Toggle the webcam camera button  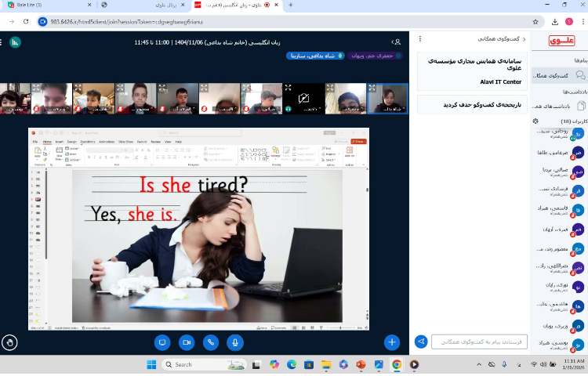[187, 342]
